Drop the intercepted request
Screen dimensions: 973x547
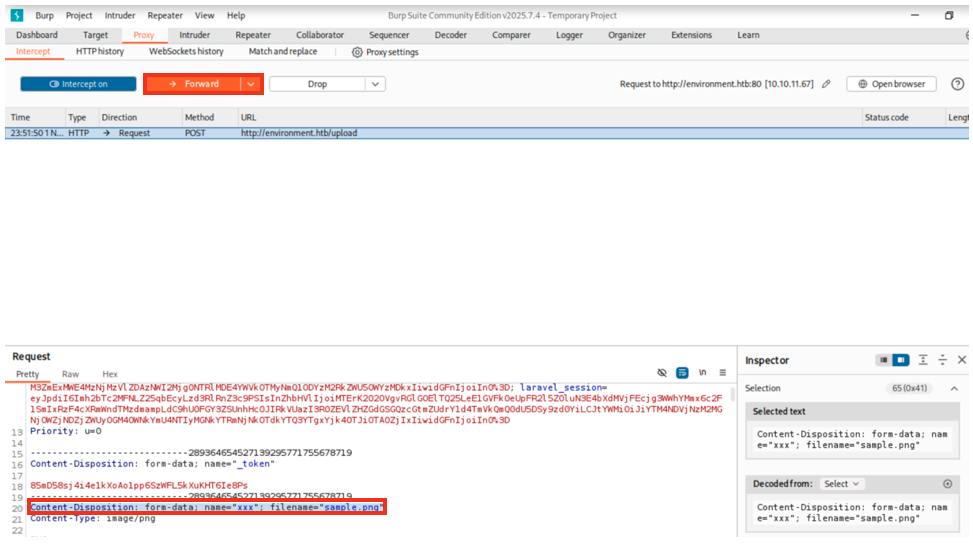click(317, 84)
